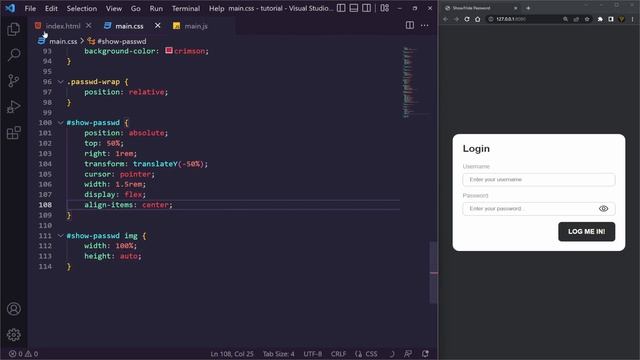Change Tab Size: 4 setting

[x=278, y=354]
